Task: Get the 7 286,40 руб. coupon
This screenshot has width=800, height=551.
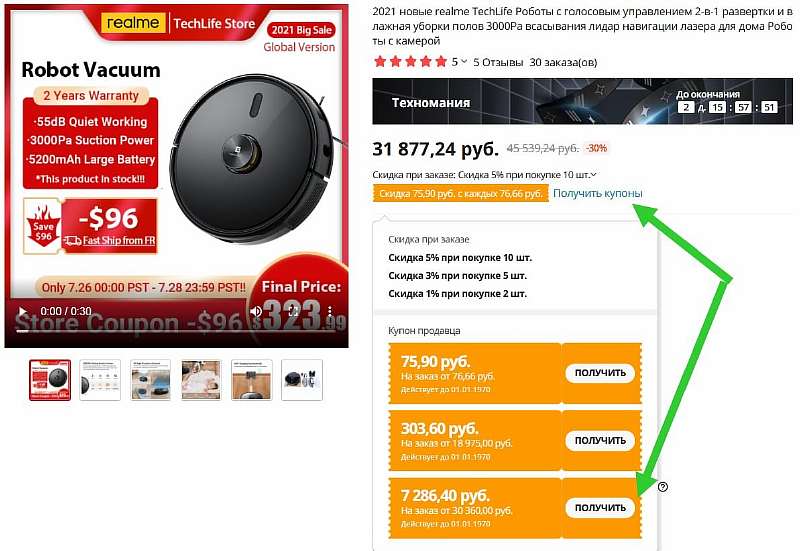Action: (600, 508)
